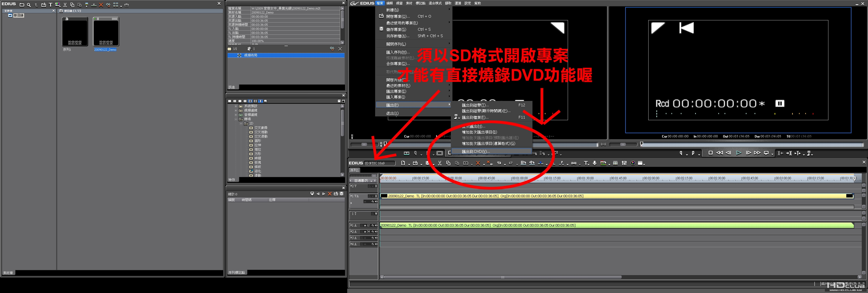Choose 匯出到磁帶(T)... in export submenu
868x293 pixels.
coord(492,105)
